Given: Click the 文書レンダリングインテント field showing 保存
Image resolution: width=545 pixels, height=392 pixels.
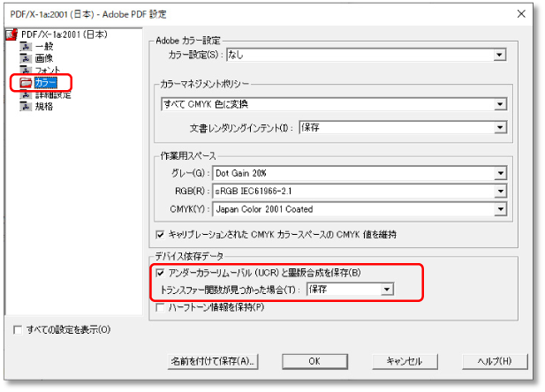Looking at the screenshot, I should [403, 128].
